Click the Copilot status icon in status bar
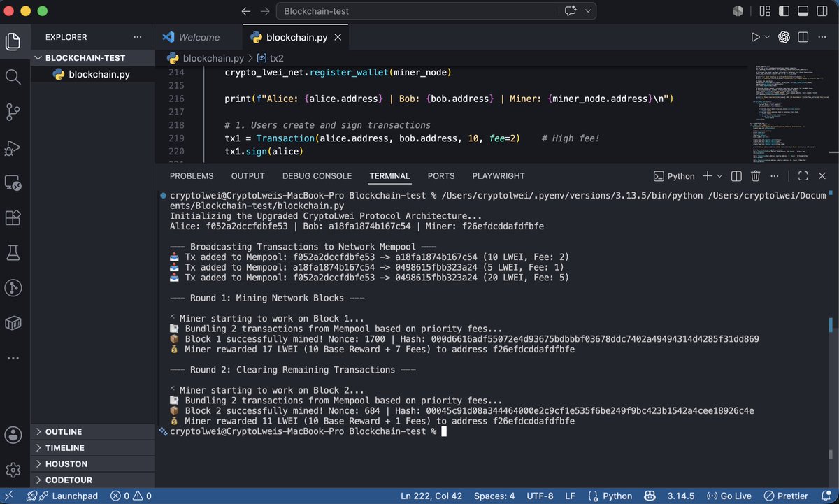839x504 pixels. click(x=650, y=496)
